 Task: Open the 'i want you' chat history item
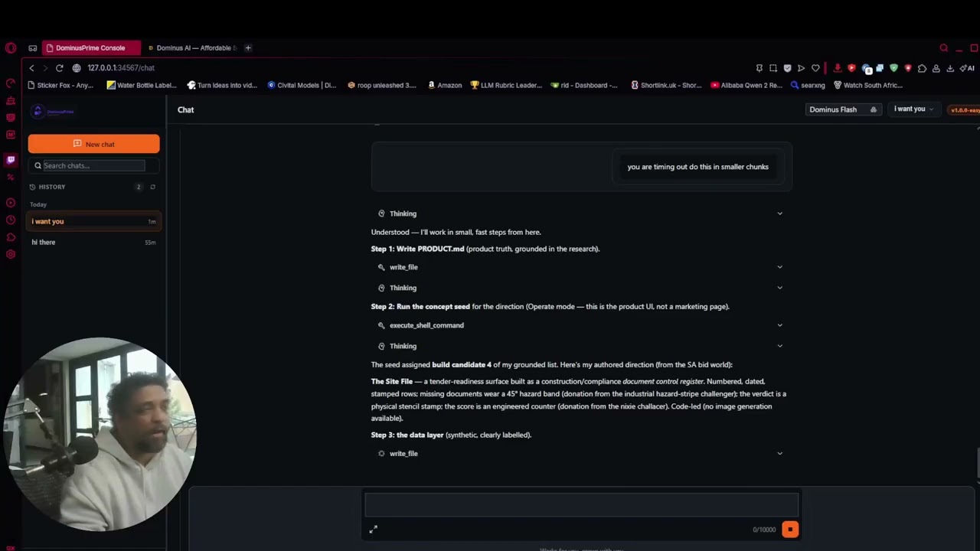(x=94, y=221)
